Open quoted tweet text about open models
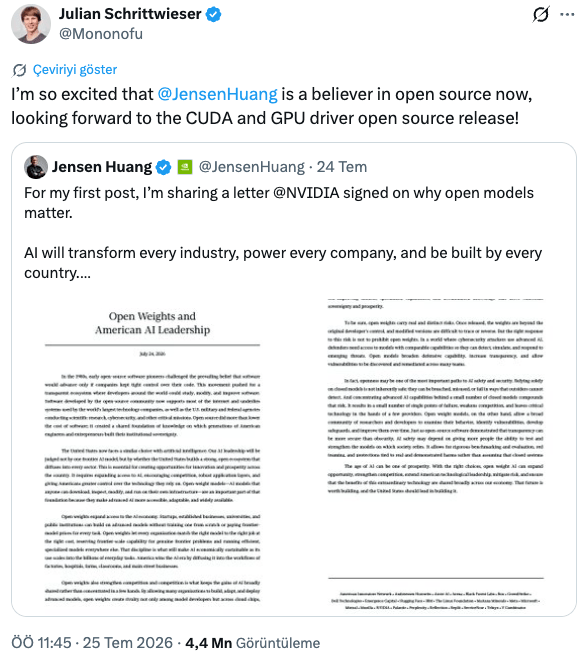Viewport: 586px width, 660px height. pyautogui.click(x=283, y=232)
